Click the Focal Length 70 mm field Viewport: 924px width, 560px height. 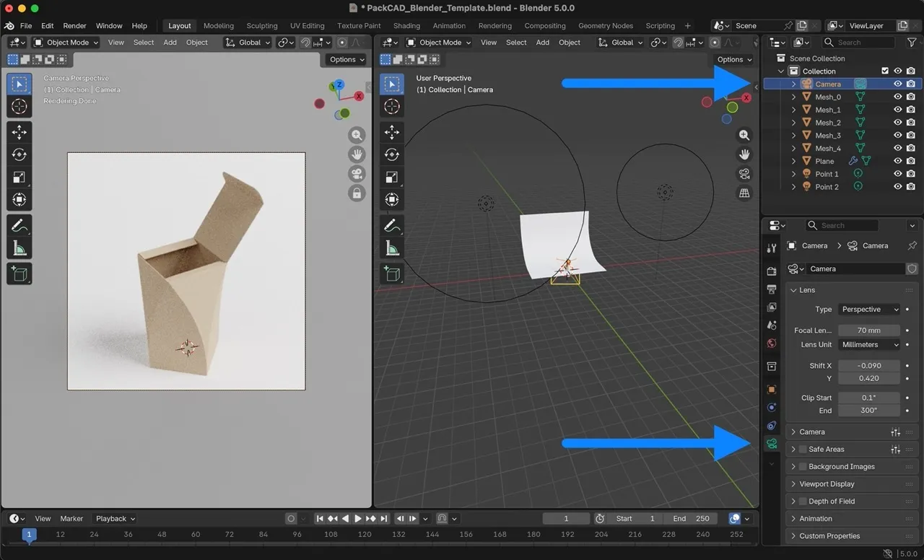(x=868, y=331)
